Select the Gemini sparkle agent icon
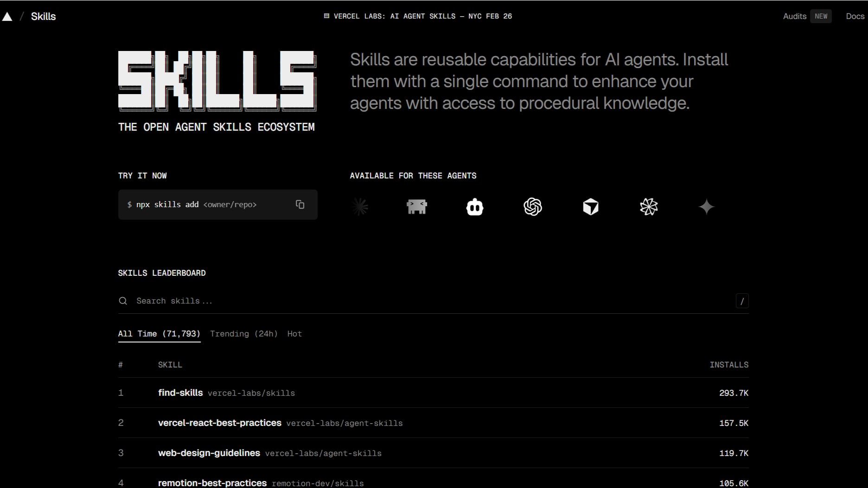The width and height of the screenshot is (868, 488). point(707,207)
